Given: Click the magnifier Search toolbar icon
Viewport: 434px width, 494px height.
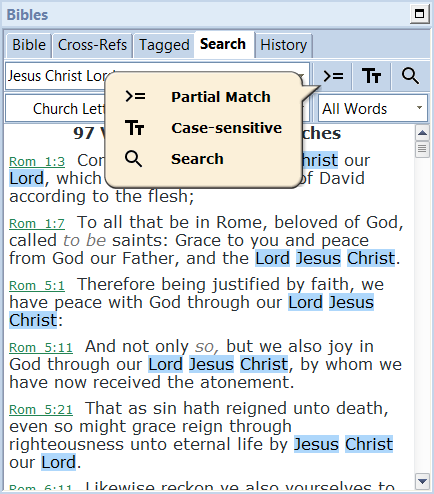Looking at the screenshot, I should (x=410, y=76).
